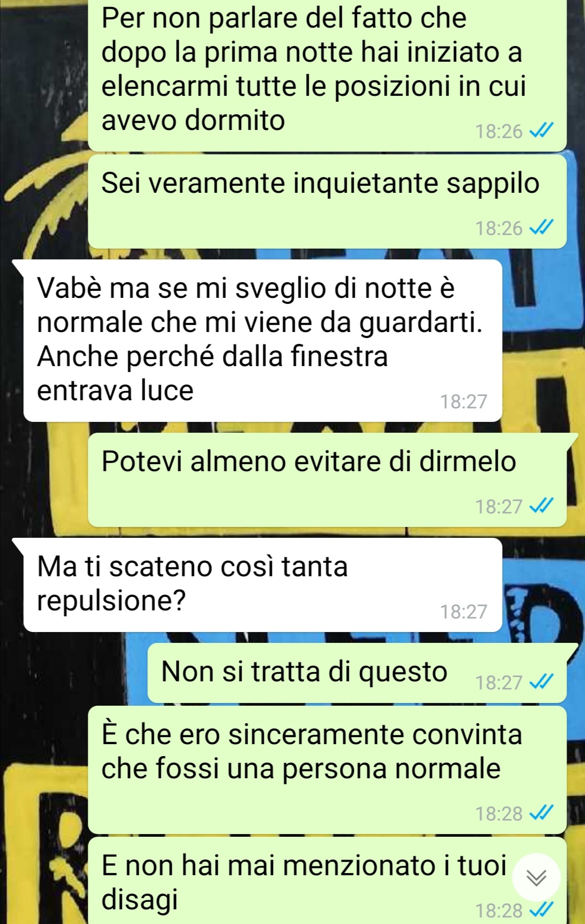Viewport: 585px width, 924px height.
Task: Select message 'Ma ti scateno così tanta repulsione?'
Action: click(262, 585)
